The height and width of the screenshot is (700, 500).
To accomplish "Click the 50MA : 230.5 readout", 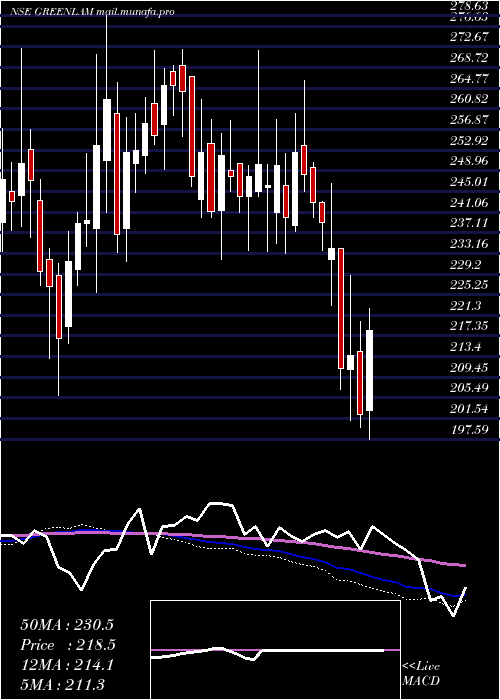I will pyautogui.click(x=67, y=625).
